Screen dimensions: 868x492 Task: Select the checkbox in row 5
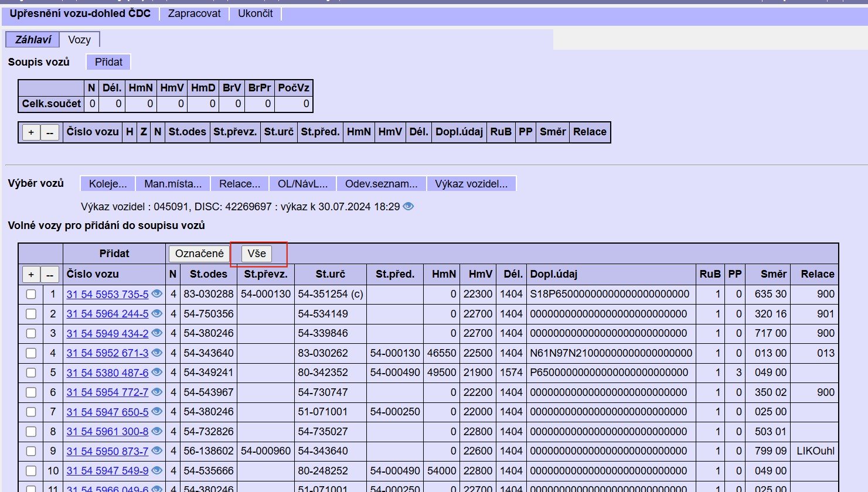(x=31, y=373)
